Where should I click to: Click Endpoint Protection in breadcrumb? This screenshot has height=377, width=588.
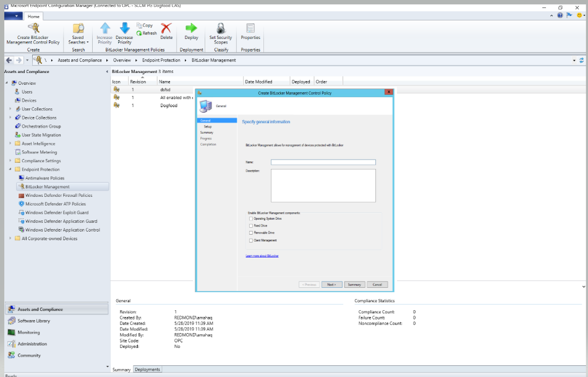pyautogui.click(x=161, y=60)
